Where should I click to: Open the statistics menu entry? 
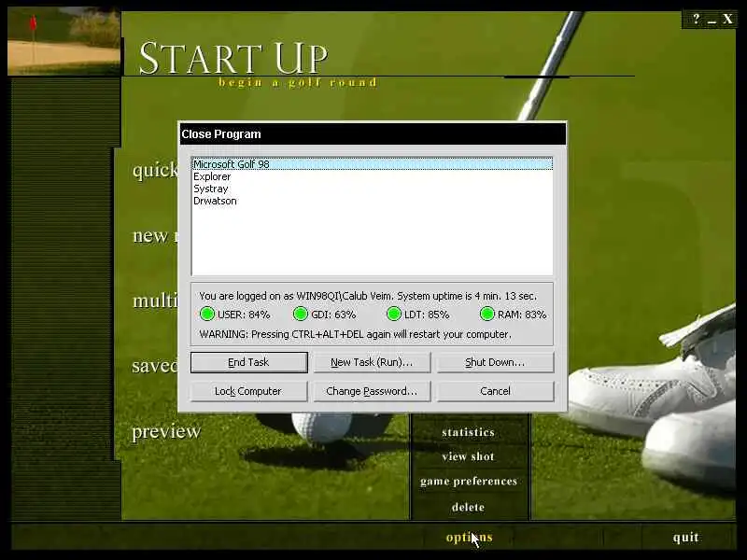tap(469, 432)
